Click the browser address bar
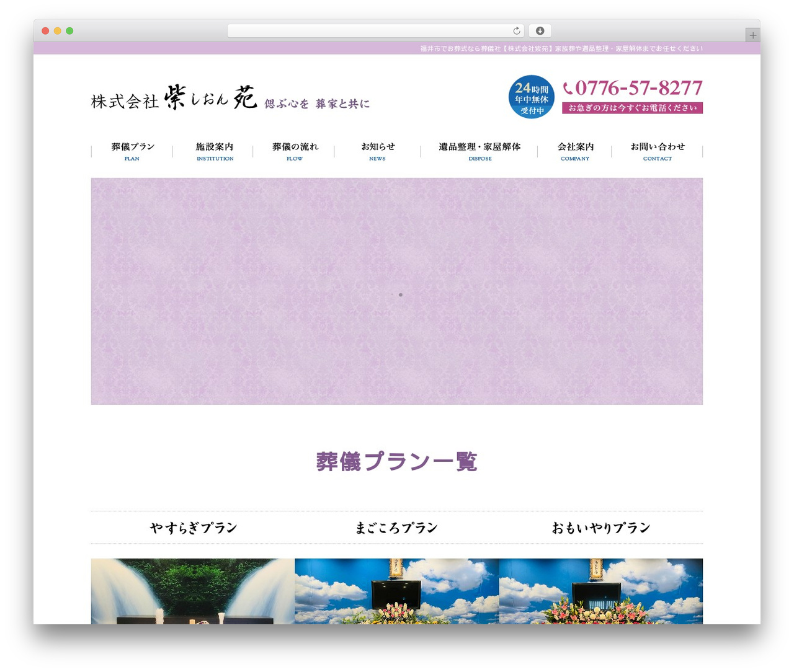This screenshot has height=672, width=794. point(375,31)
